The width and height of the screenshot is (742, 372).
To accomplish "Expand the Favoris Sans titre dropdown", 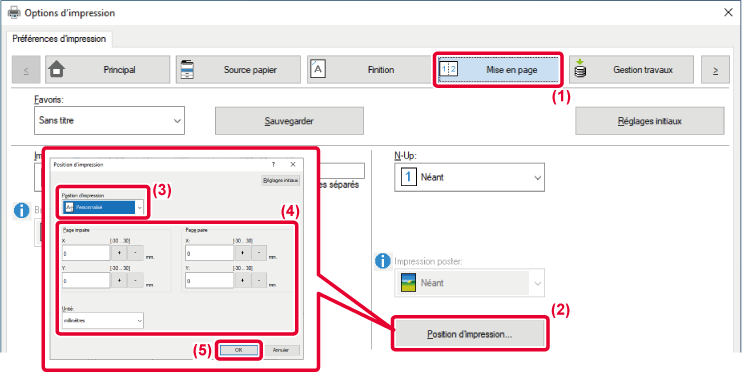I will (x=109, y=120).
